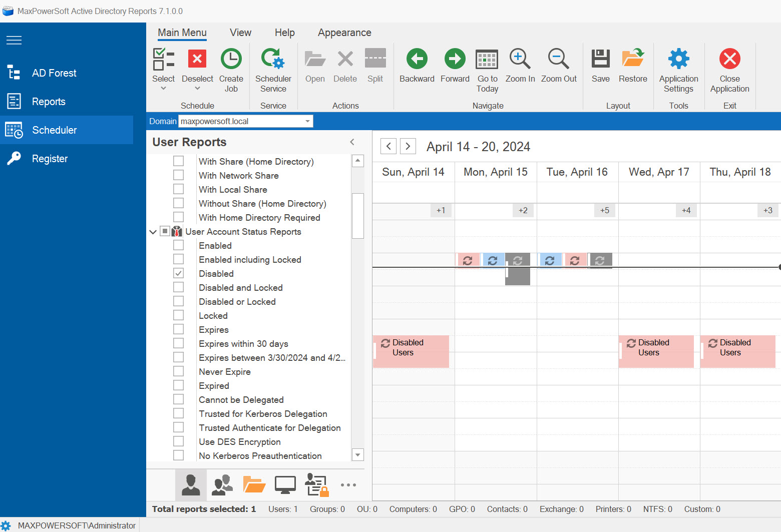
Task: Expand the Deselect dropdown arrow
Action: 197,89
